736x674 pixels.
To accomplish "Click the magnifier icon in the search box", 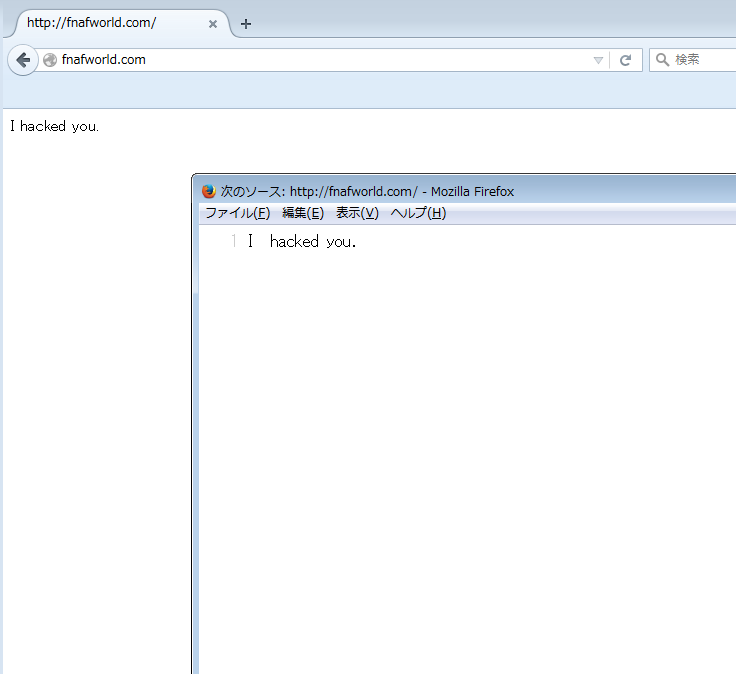I will pos(662,60).
